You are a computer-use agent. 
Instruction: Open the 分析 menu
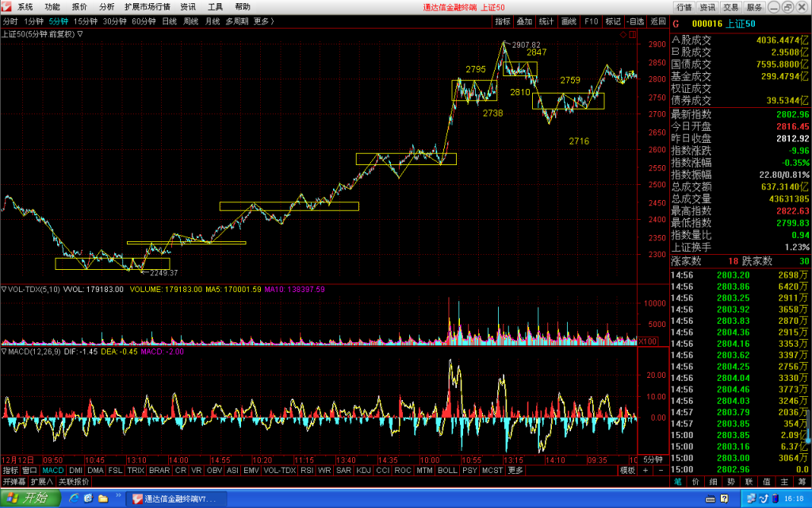click(x=107, y=6)
